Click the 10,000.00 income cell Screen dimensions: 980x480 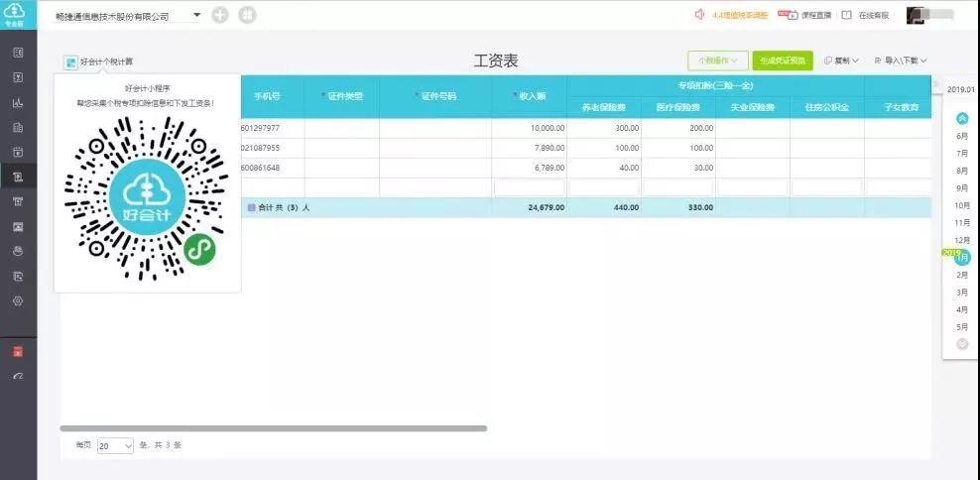coord(530,128)
